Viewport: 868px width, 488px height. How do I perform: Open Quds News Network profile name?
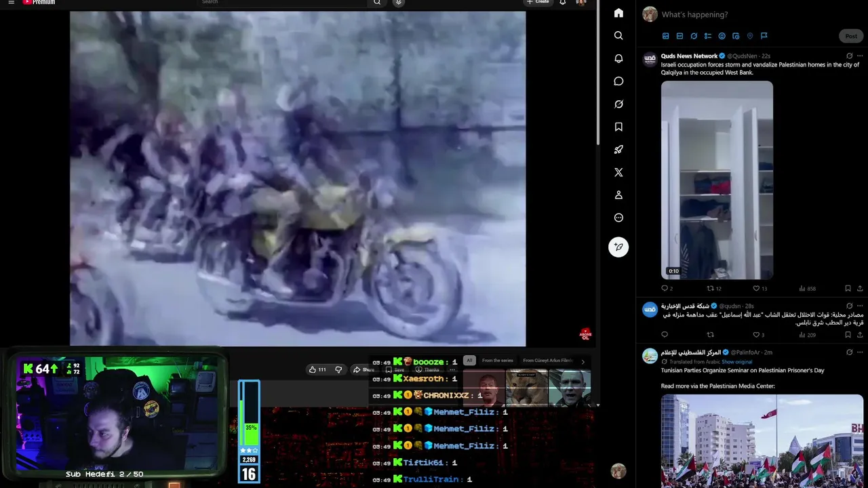[x=689, y=56]
